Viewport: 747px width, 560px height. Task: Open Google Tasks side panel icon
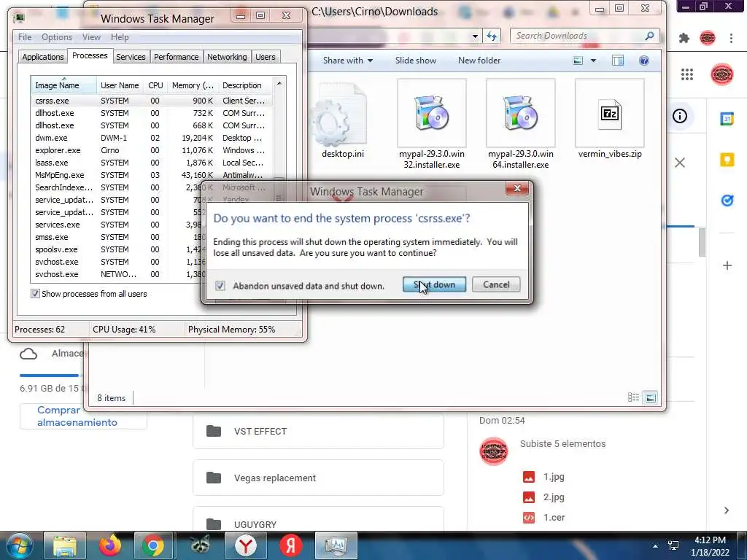tap(727, 201)
